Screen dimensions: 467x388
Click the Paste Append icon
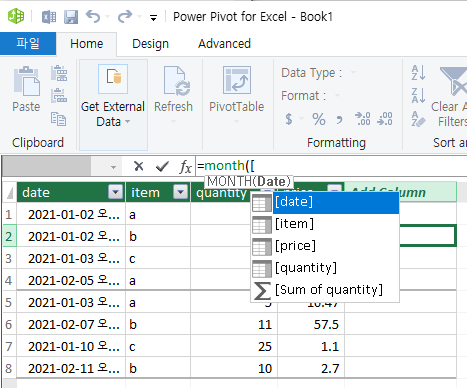point(59,73)
